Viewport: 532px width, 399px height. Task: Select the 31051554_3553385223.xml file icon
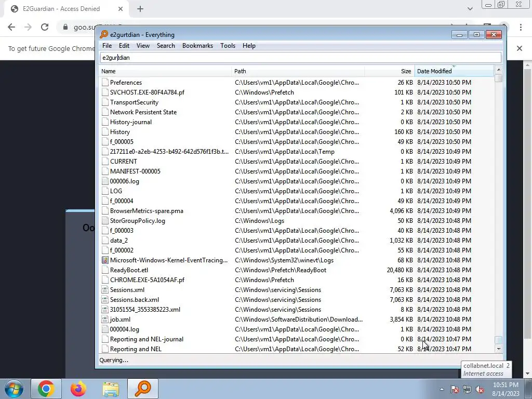coord(105,310)
